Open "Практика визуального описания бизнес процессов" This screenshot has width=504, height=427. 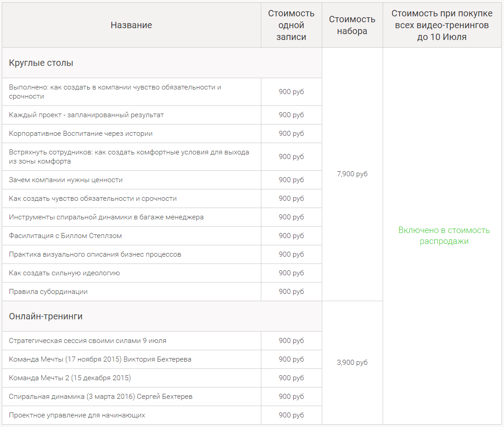point(95,254)
